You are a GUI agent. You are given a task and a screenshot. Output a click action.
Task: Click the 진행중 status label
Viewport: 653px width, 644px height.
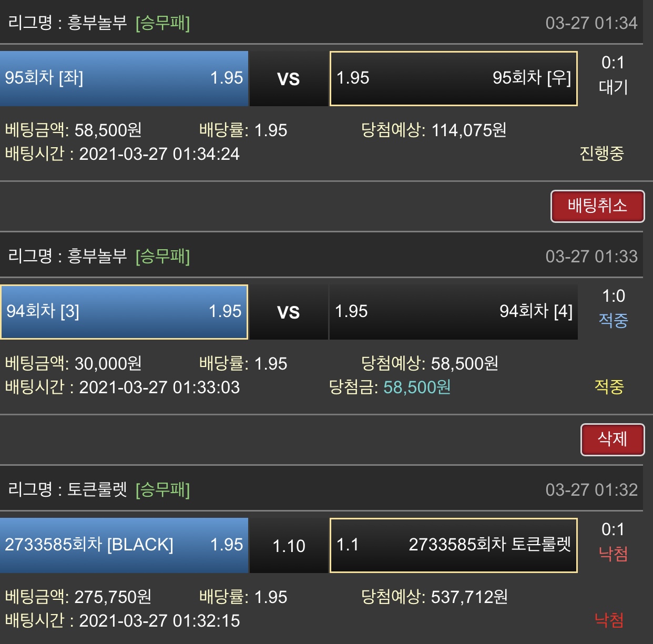[601, 154]
